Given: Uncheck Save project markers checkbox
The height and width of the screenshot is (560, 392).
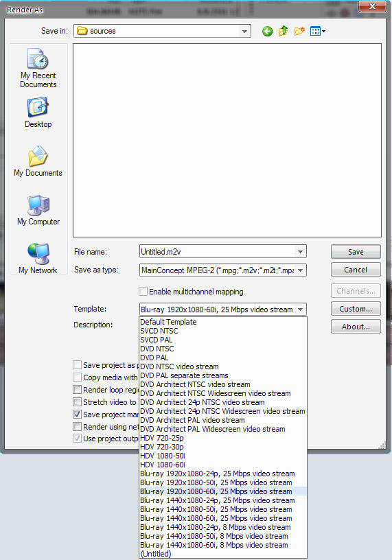Looking at the screenshot, I should tap(77, 415).
